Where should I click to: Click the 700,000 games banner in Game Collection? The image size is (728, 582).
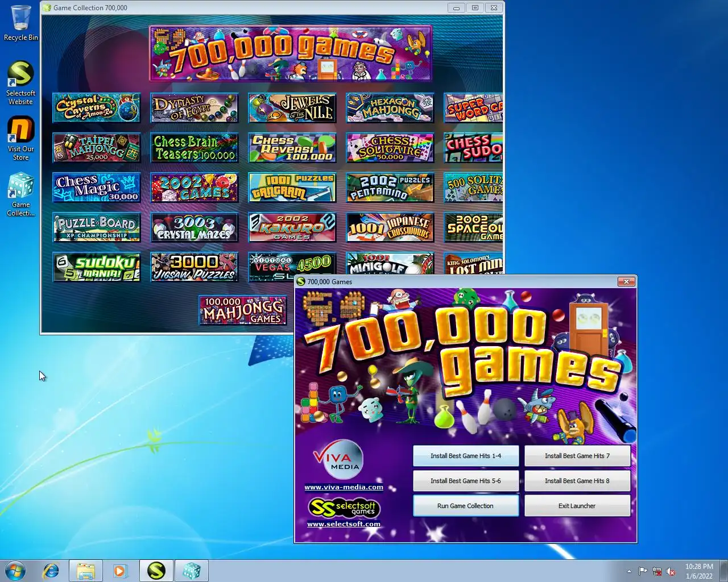pos(291,53)
